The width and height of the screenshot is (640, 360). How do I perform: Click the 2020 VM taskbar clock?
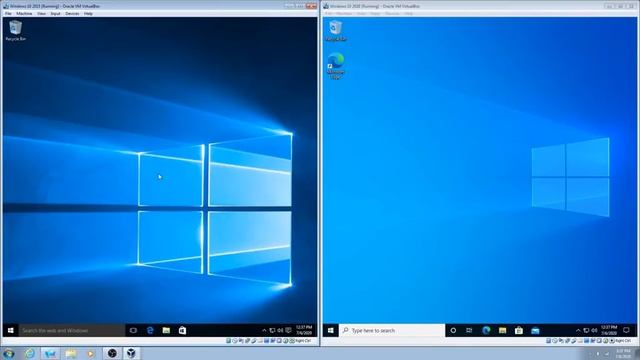point(609,330)
